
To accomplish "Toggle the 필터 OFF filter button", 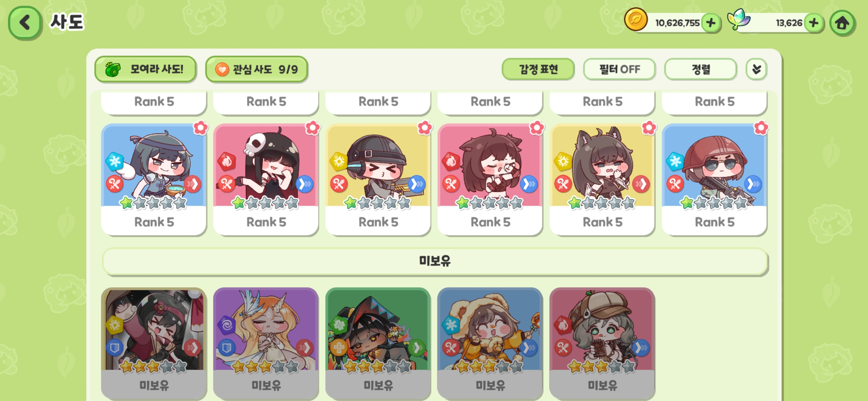I will 619,69.
